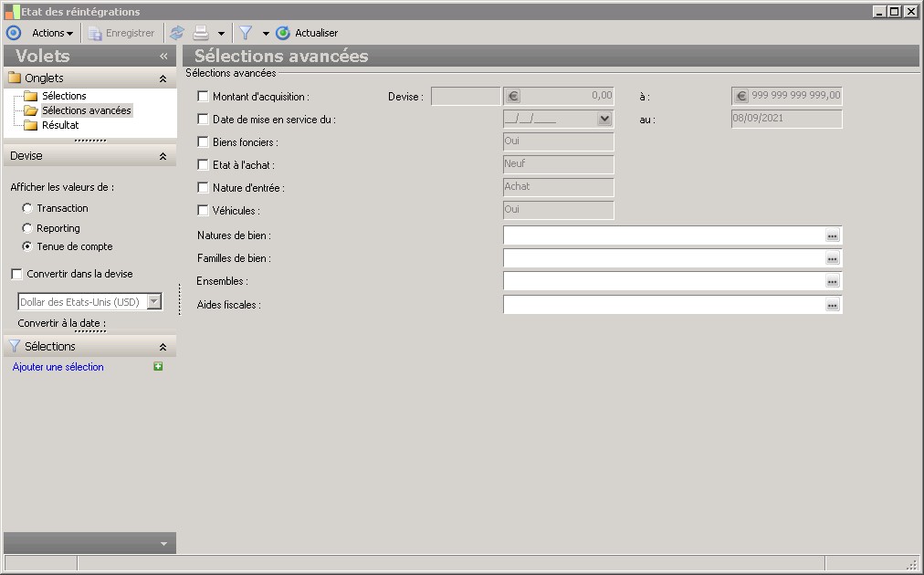The image size is (924, 575).
Task: Click the Onglets folder icon
Action: click(15, 78)
